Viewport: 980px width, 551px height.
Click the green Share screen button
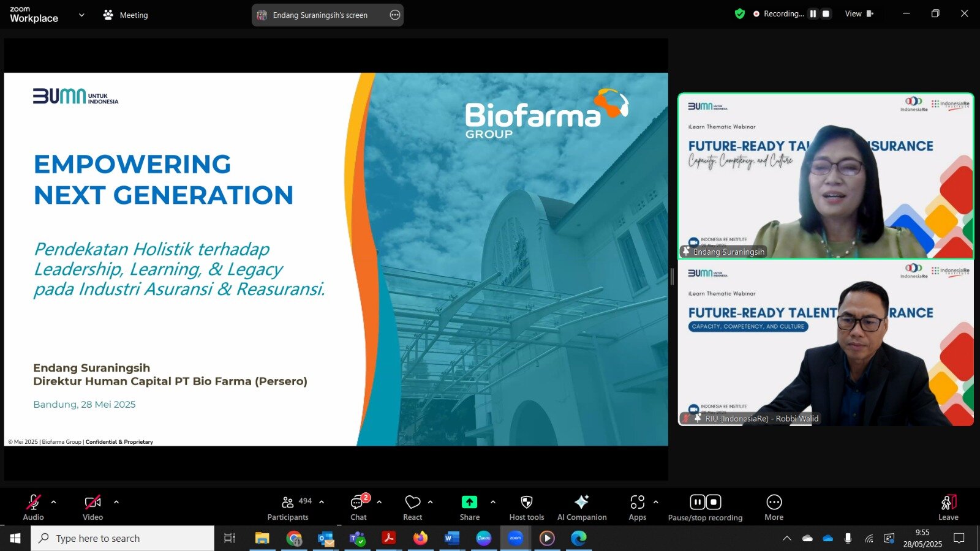click(x=469, y=508)
